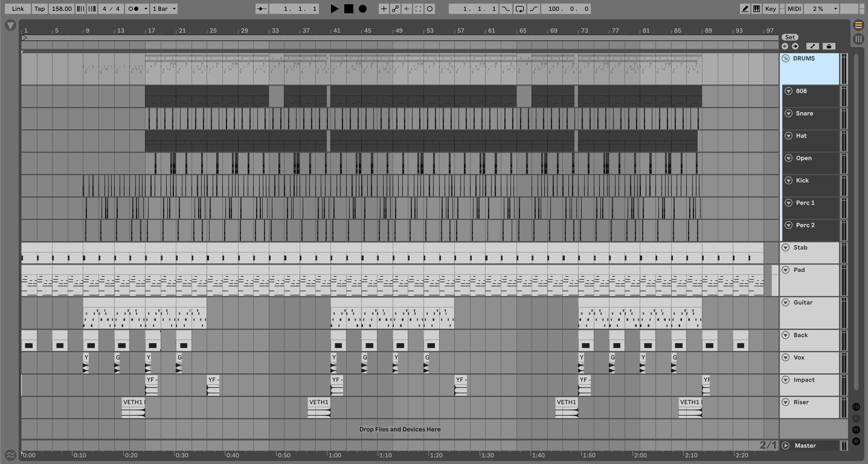Click the Overview waveform icon at bottom left
This screenshot has height=464, width=868.
coord(11,455)
